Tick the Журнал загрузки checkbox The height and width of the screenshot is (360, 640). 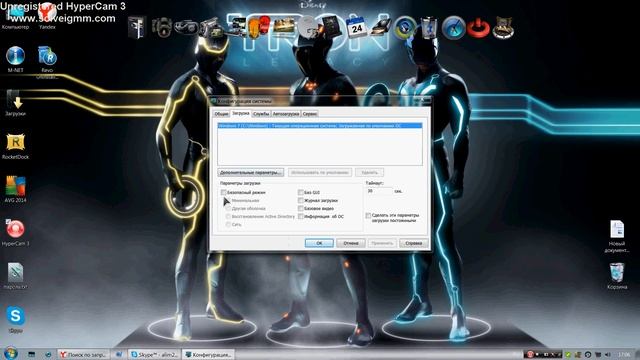pyautogui.click(x=301, y=200)
